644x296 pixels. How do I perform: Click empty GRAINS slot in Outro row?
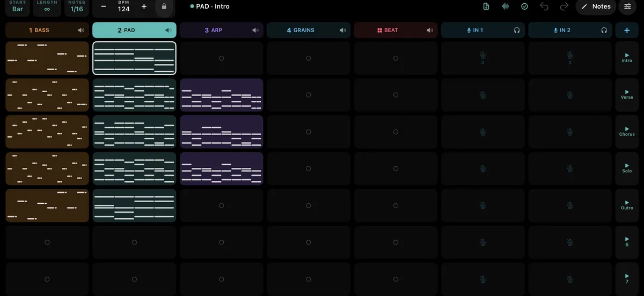[x=309, y=205]
